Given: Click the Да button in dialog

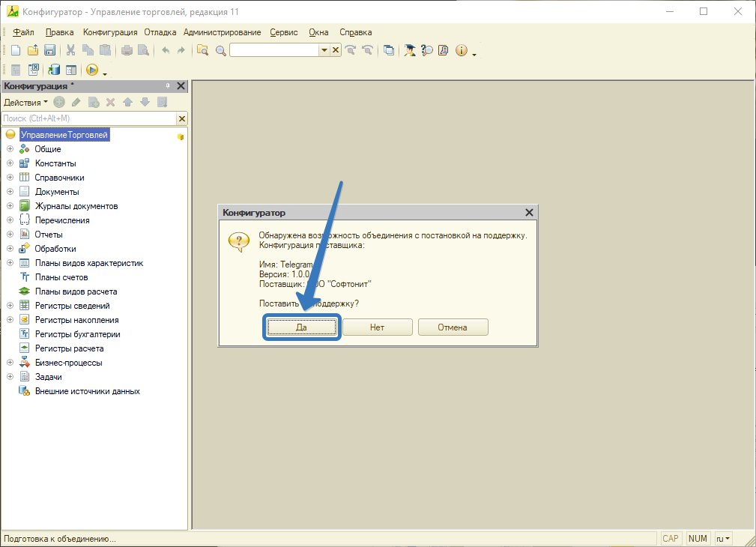Looking at the screenshot, I should [302, 327].
